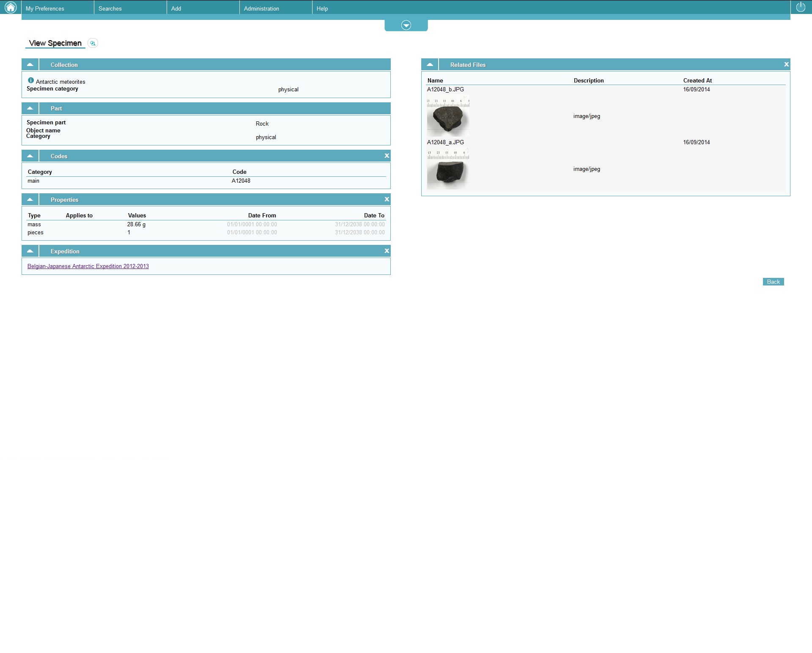The height and width of the screenshot is (653, 812).
Task: Close the Expedition widget with X
Action: pyautogui.click(x=387, y=251)
